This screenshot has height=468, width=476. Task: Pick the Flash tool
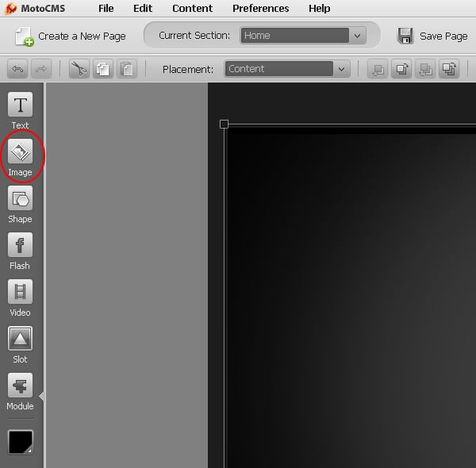click(20, 245)
